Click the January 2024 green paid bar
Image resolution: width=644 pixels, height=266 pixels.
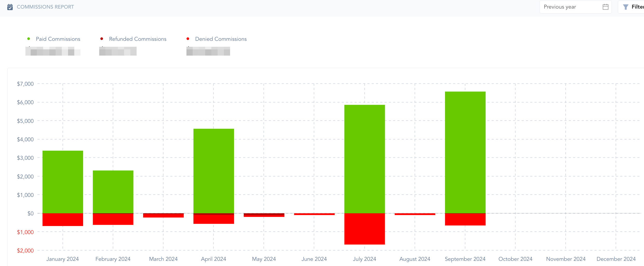[63, 182]
